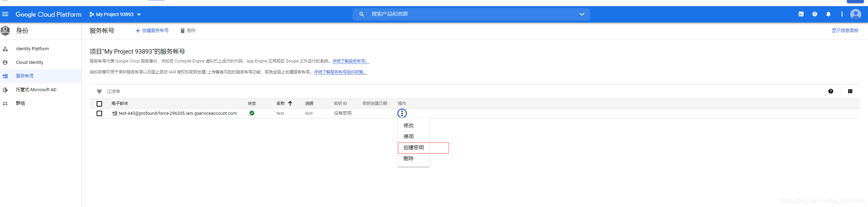Viewport: 868px width, 207px height.
Task: Select 服务帐号 in sidebar
Action: point(25,76)
